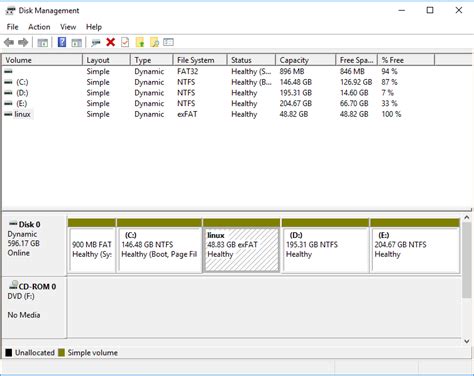
Task: Click the 126.92 GB free space cell
Action: click(x=356, y=82)
